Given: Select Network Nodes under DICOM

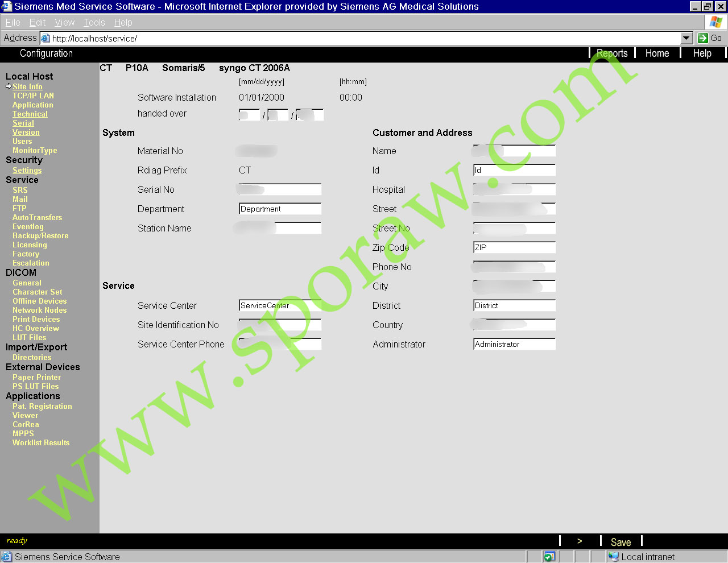Looking at the screenshot, I should tap(39, 310).
